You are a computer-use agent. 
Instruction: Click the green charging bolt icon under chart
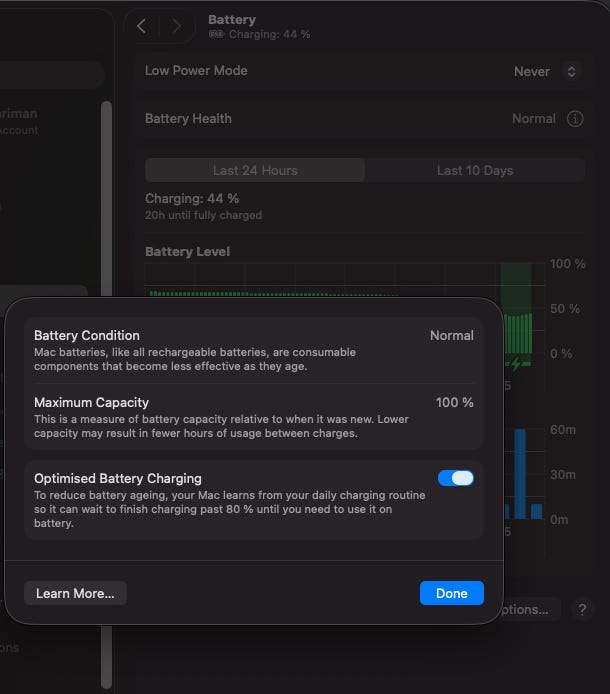pyautogui.click(x=516, y=364)
